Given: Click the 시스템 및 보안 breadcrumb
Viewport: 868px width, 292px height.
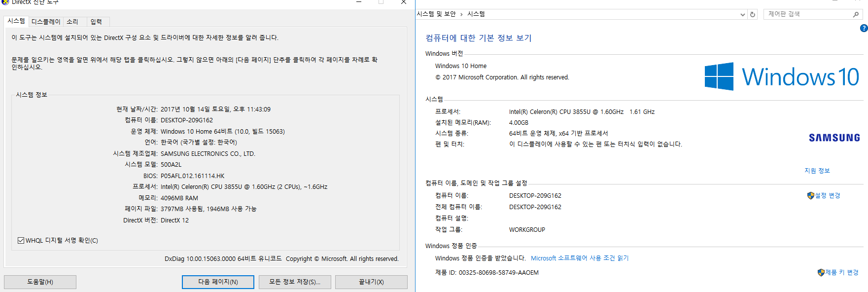Looking at the screenshot, I should coord(436,14).
